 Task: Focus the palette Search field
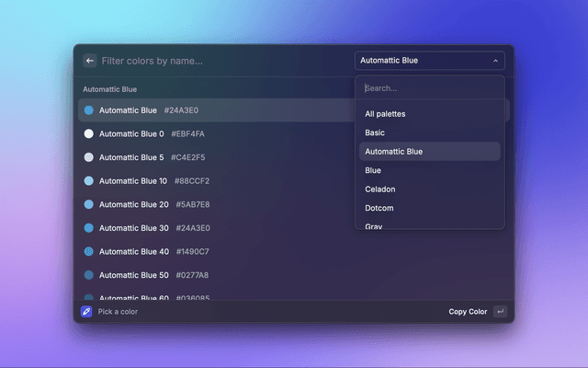click(430, 88)
